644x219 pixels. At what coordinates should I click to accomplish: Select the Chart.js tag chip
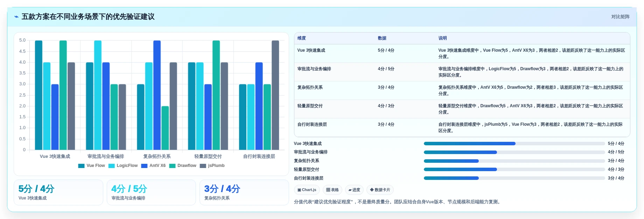[x=307, y=190]
